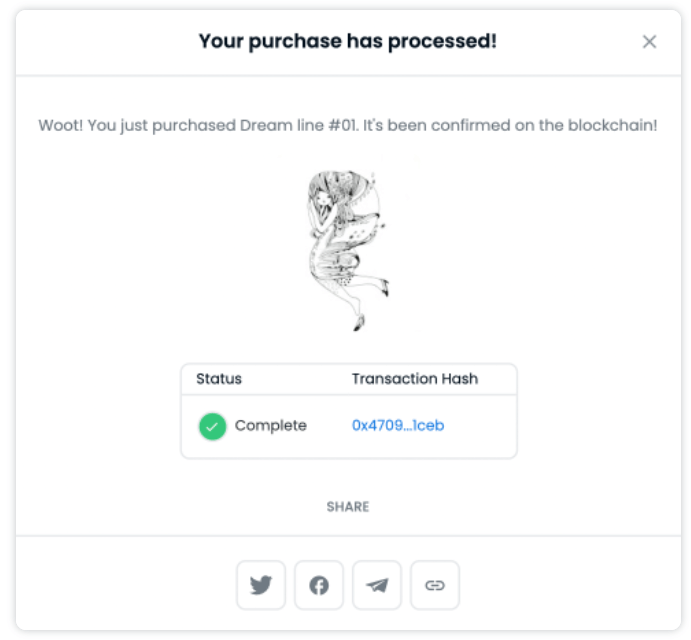Share the purchase on Facebook
691x640 pixels.
click(319, 585)
